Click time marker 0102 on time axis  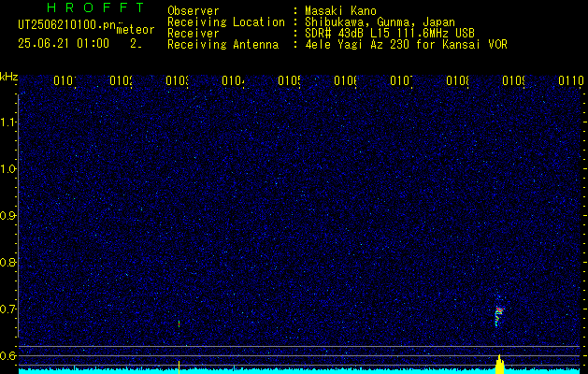(x=121, y=80)
